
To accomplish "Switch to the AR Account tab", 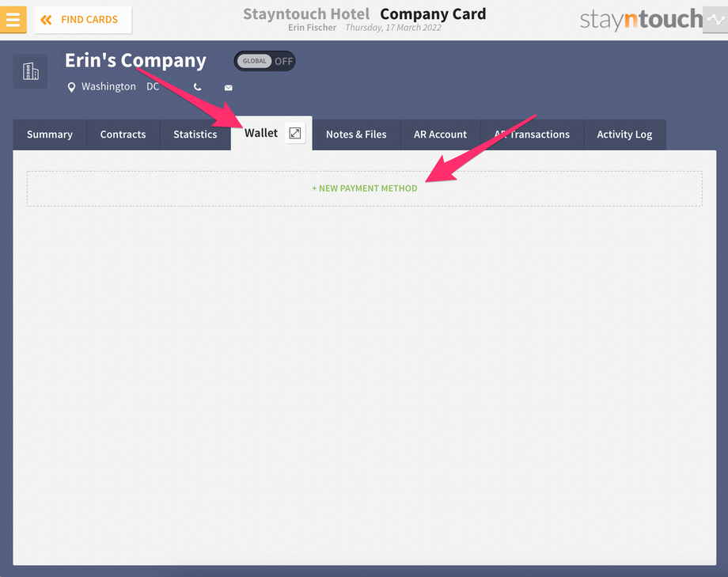I will point(440,135).
